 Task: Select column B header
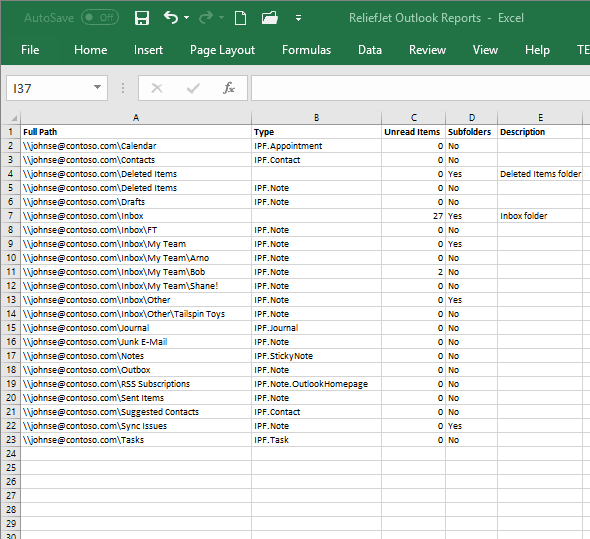pyautogui.click(x=316, y=118)
